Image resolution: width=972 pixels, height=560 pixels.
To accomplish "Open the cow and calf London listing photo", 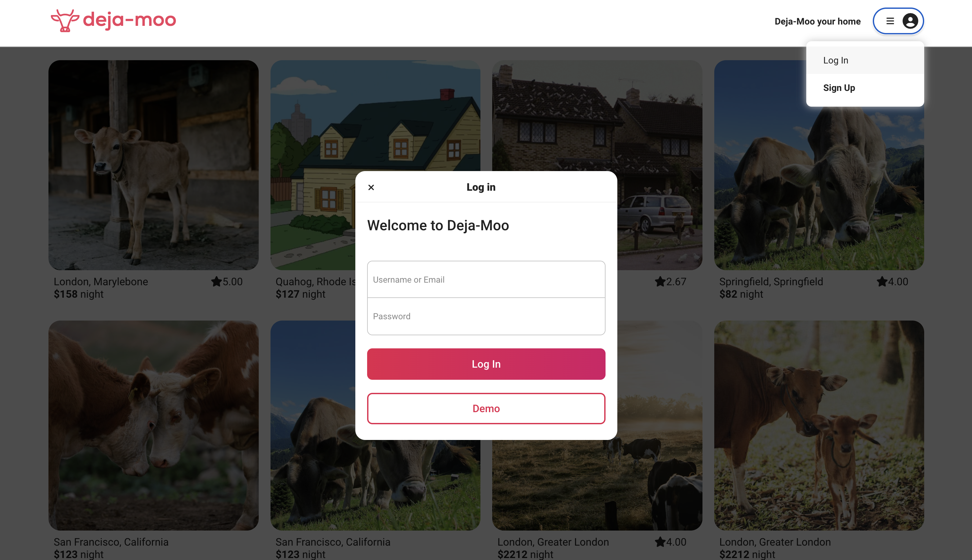I will coord(819,425).
